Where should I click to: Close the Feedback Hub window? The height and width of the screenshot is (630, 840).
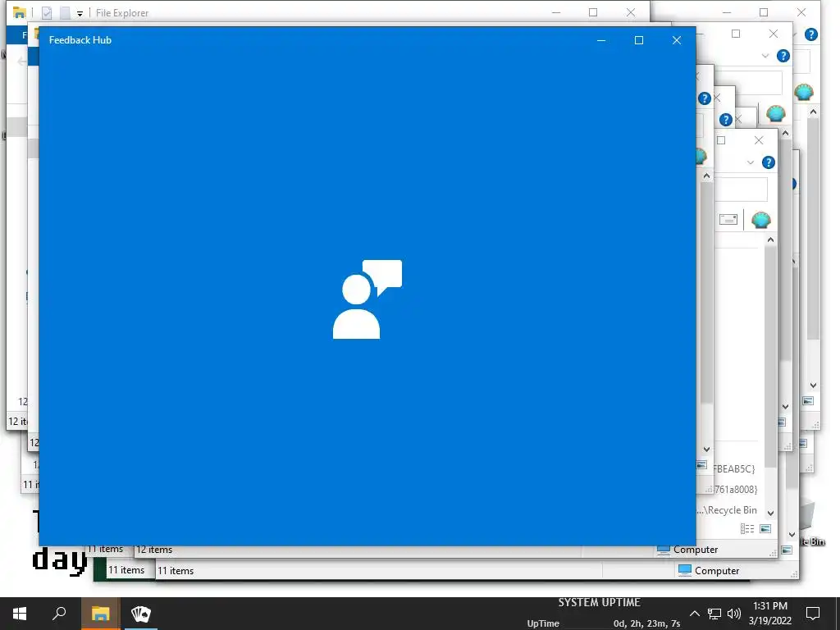pyautogui.click(x=677, y=40)
